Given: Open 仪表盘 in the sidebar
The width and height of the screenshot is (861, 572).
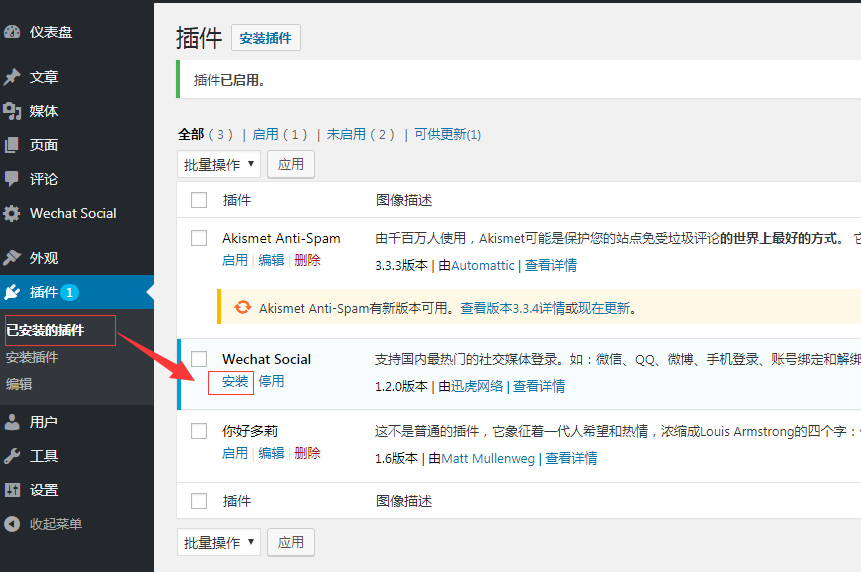Looking at the screenshot, I should [51, 32].
